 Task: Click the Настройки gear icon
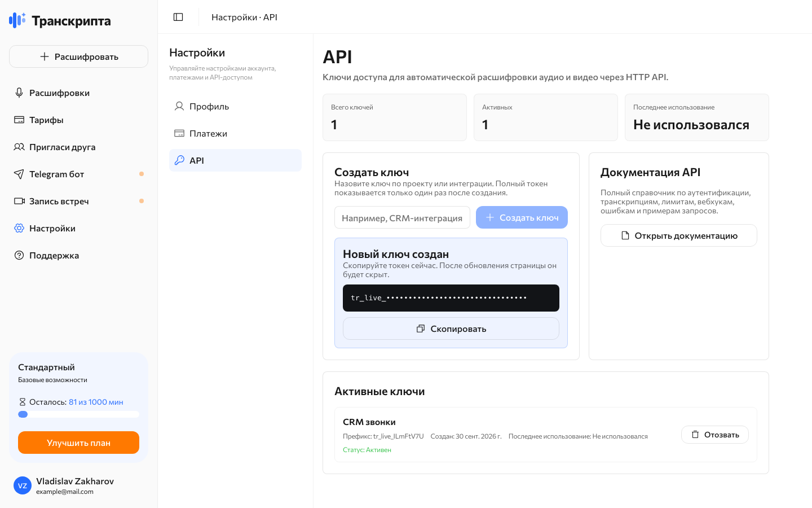click(19, 228)
